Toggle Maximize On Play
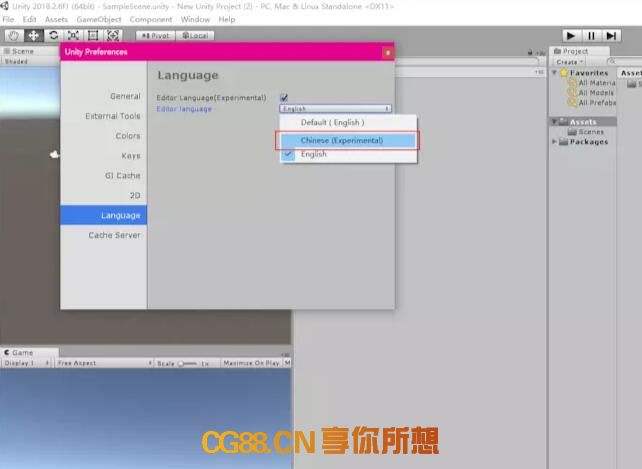This screenshot has height=469, width=642. [x=251, y=363]
